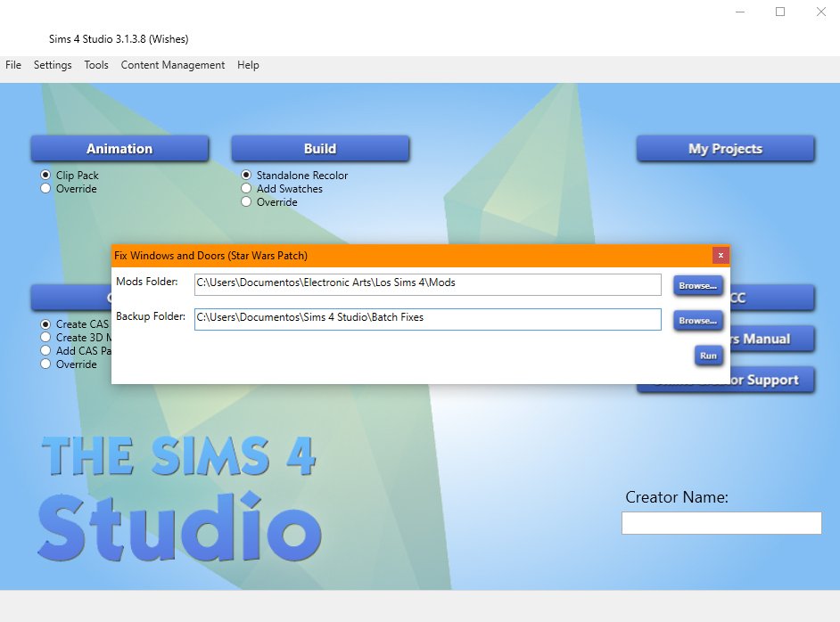Open the Tools menu
Image resolution: width=840 pixels, height=622 pixels.
pos(96,65)
